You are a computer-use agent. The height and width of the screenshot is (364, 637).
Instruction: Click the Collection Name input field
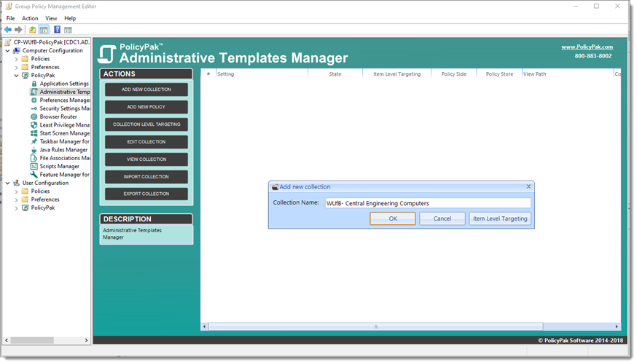pos(427,203)
